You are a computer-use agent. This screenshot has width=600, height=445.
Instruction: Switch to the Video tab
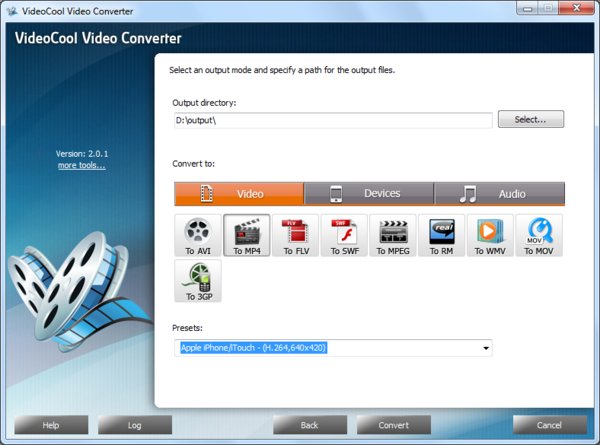coord(239,194)
